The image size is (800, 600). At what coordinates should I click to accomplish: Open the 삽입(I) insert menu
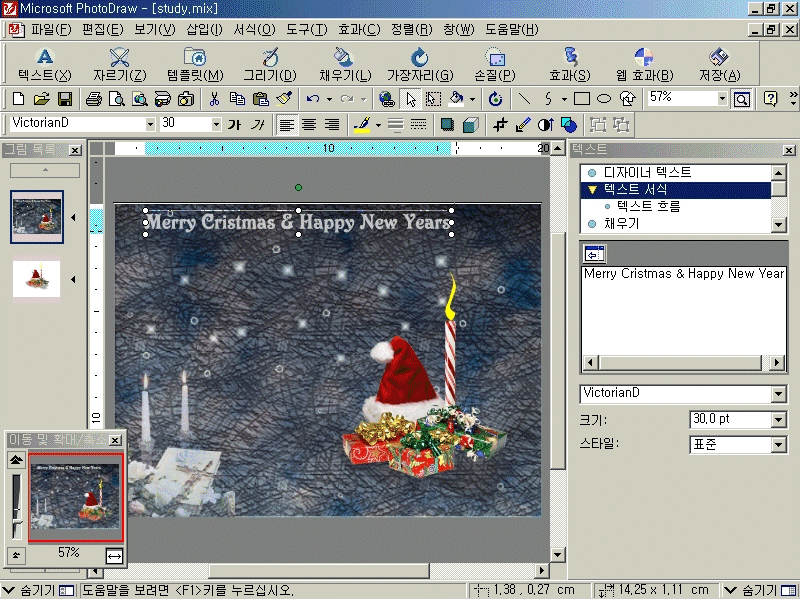(204, 30)
